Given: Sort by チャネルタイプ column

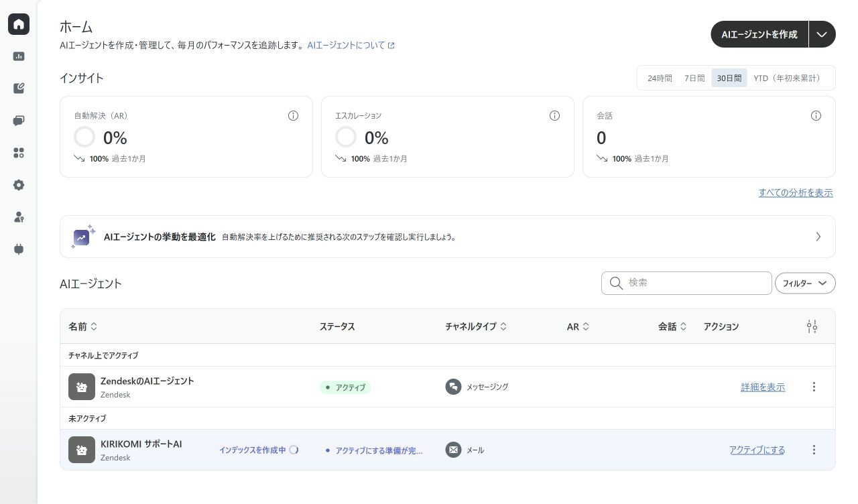Looking at the screenshot, I should point(476,326).
